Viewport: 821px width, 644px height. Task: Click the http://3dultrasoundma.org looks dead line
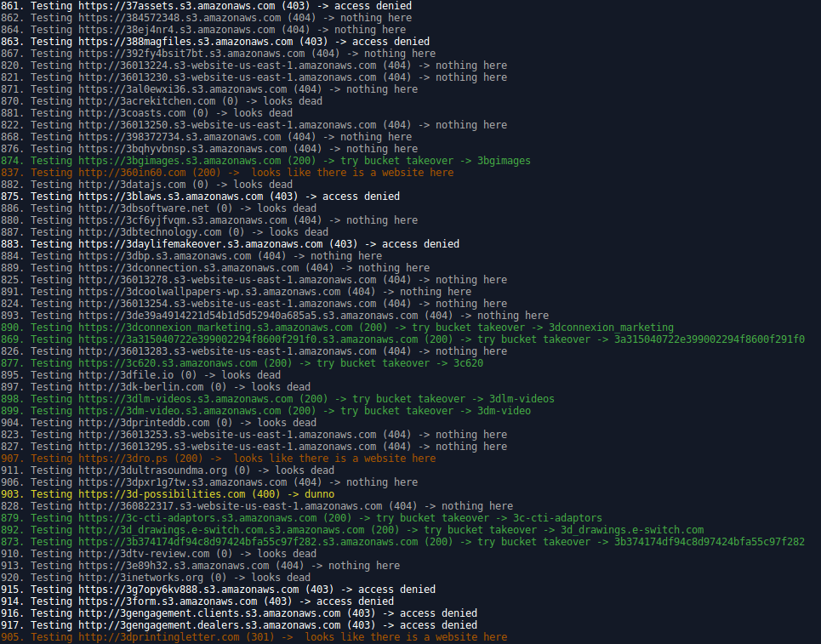168,470
